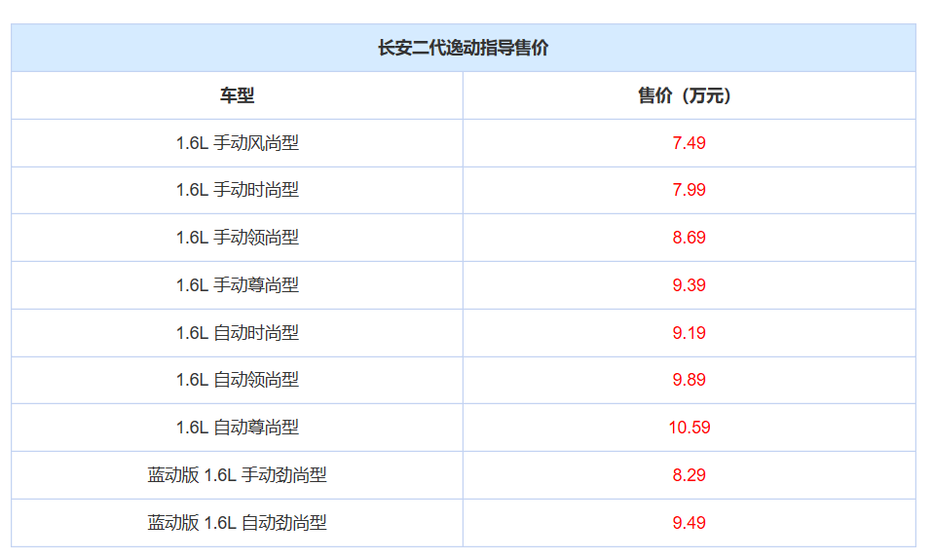The height and width of the screenshot is (560, 933).
Task: Click the 1.6L 手动尊尚型 cell
Action: pos(237,285)
